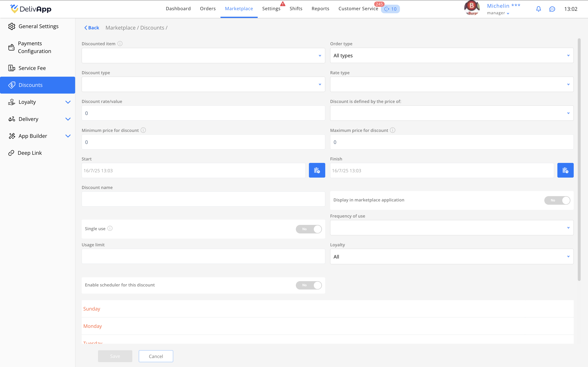Open the Order type dropdown
The height and width of the screenshot is (367, 588).
(451, 56)
